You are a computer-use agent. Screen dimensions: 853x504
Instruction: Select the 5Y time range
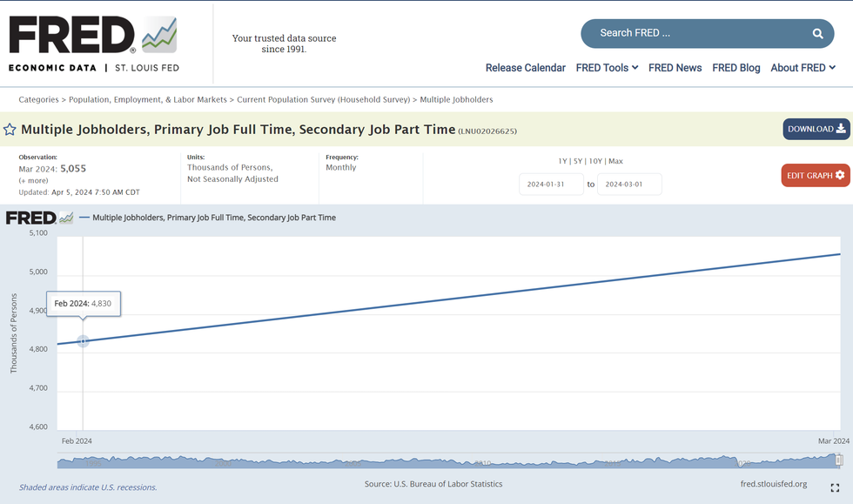578,161
